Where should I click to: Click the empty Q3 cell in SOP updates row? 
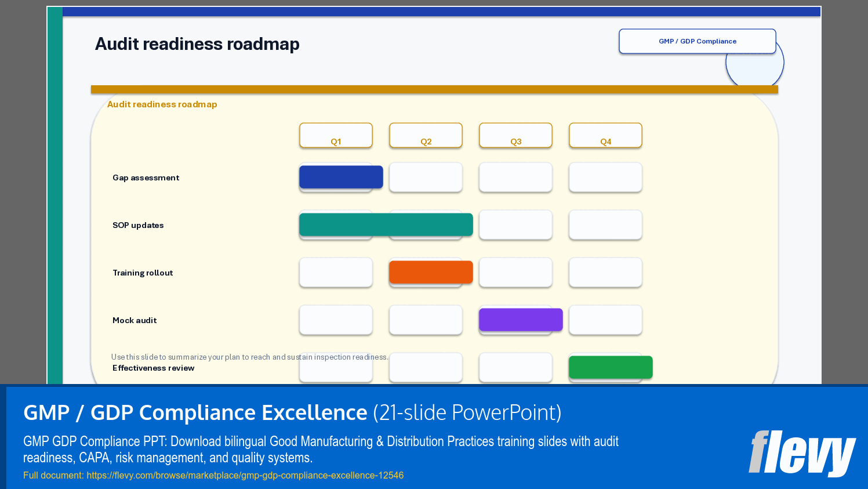pyautogui.click(x=515, y=224)
